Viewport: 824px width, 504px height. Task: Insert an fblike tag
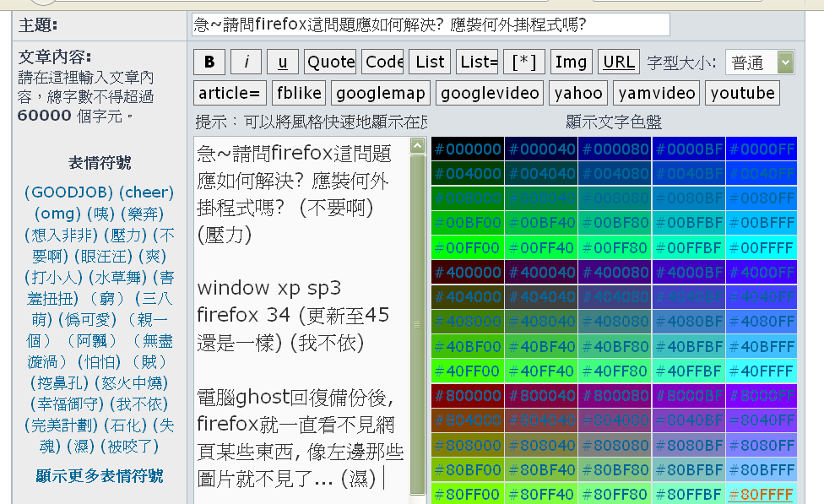[x=299, y=93]
